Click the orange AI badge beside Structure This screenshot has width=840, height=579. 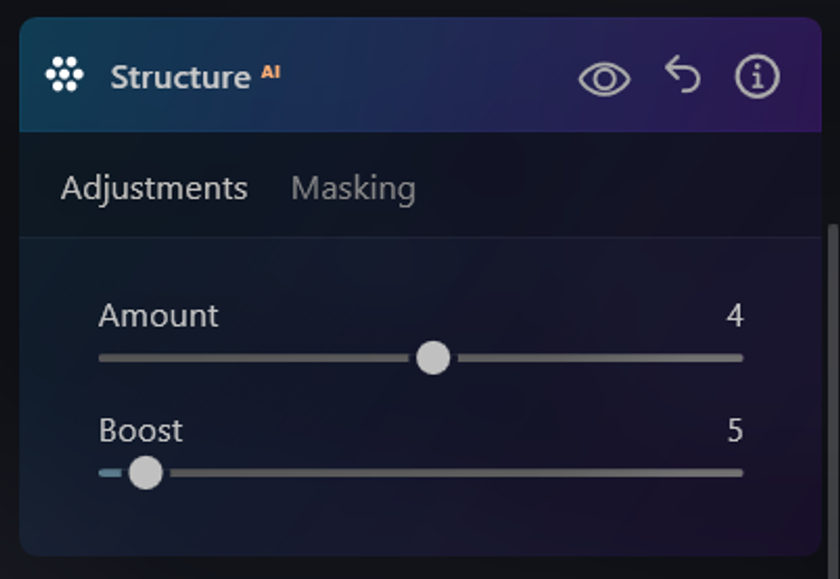click(271, 72)
